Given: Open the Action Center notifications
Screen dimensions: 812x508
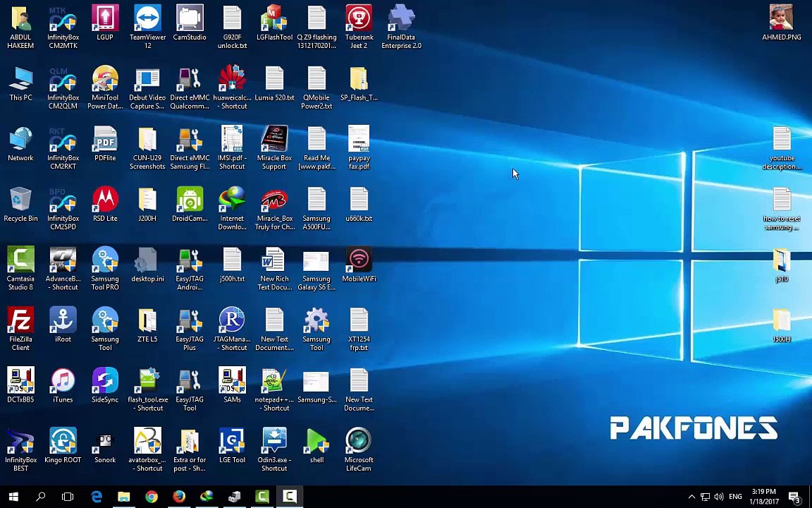Looking at the screenshot, I should tap(795, 497).
